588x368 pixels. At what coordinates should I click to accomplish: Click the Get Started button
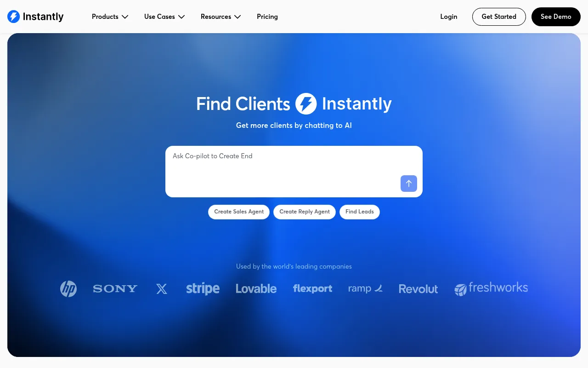click(x=499, y=17)
